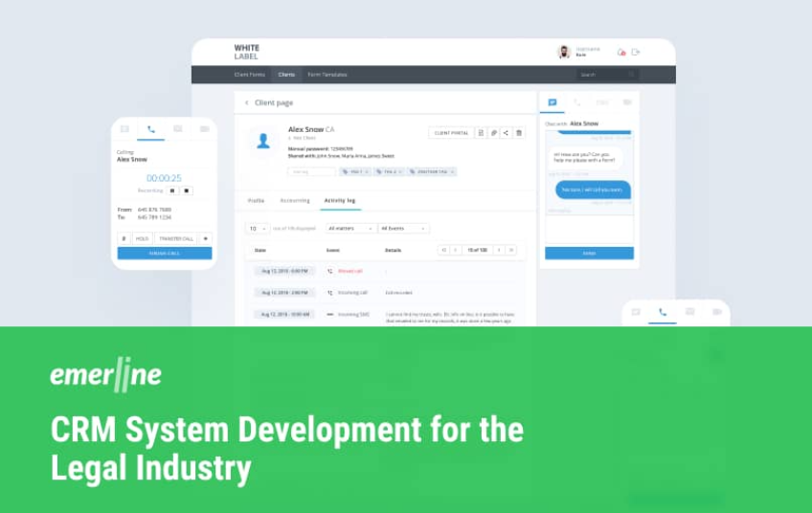Open the All Events dropdown
The height and width of the screenshot is (513, 812).
click(403, 229)
